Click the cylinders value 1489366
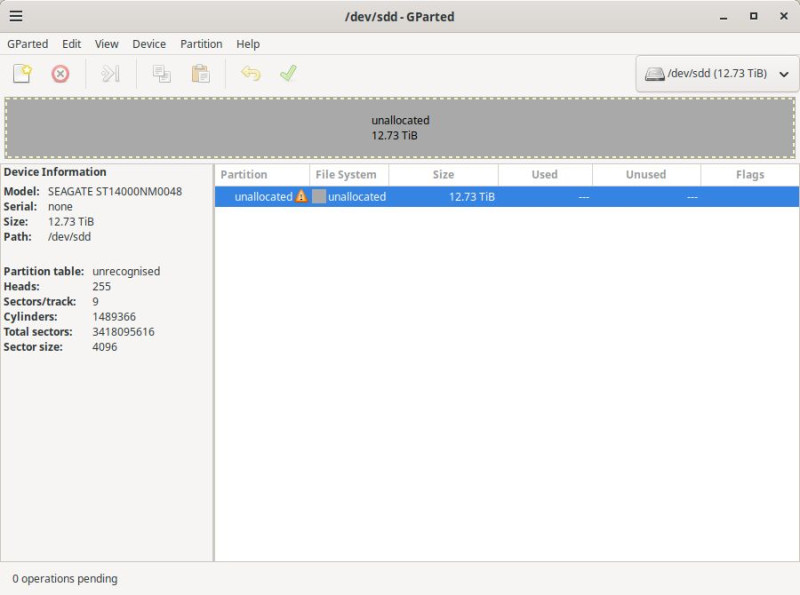The height and width of the screenshot is (595, 800). click(x=114, y=316)
